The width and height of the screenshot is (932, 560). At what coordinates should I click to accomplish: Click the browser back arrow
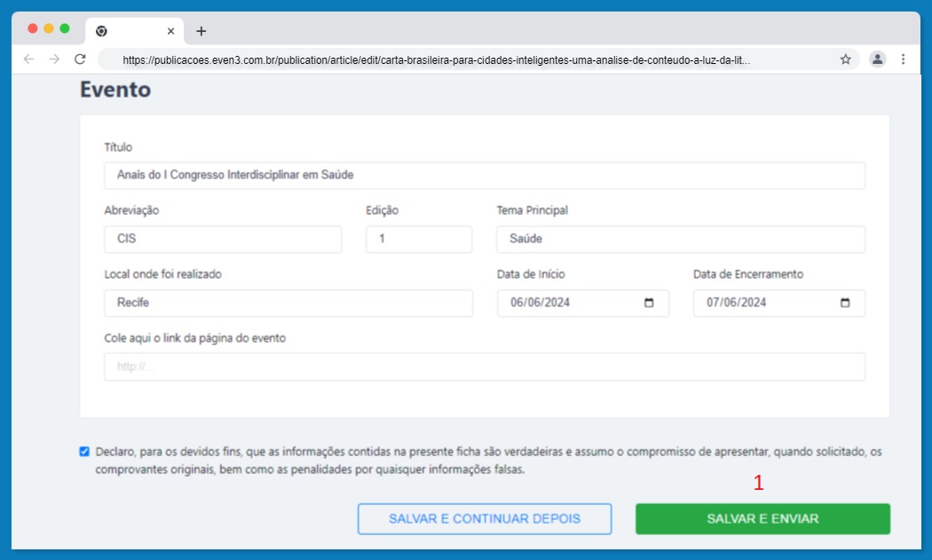click(28, 59)
